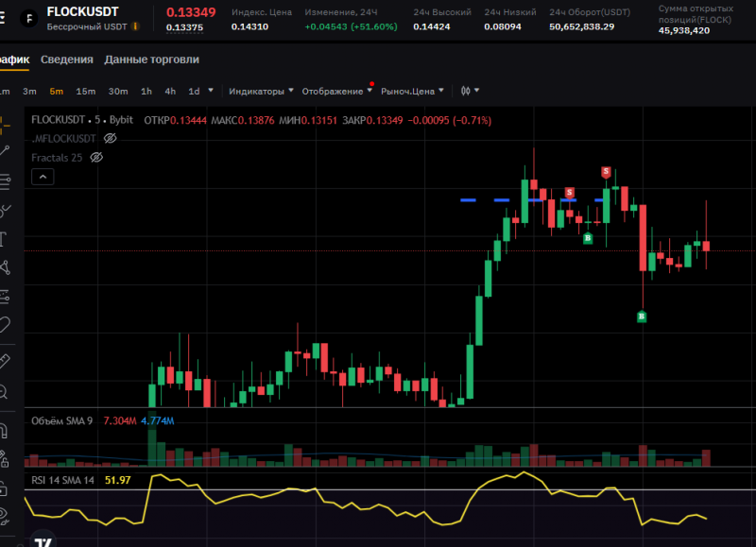This screenshot has height=547, width=756.
Task: Collapse the indicator legend with the chevron button
Action: [x=43, y=177]
